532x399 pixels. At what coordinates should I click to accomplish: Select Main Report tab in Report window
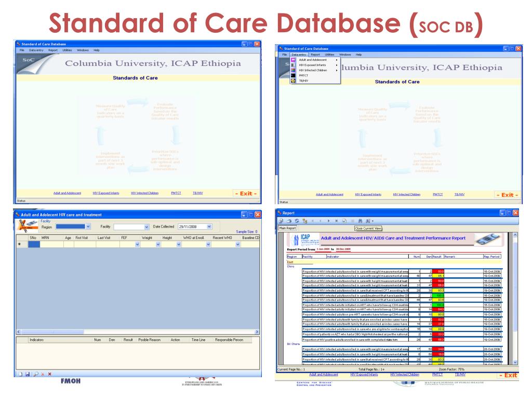287,229
